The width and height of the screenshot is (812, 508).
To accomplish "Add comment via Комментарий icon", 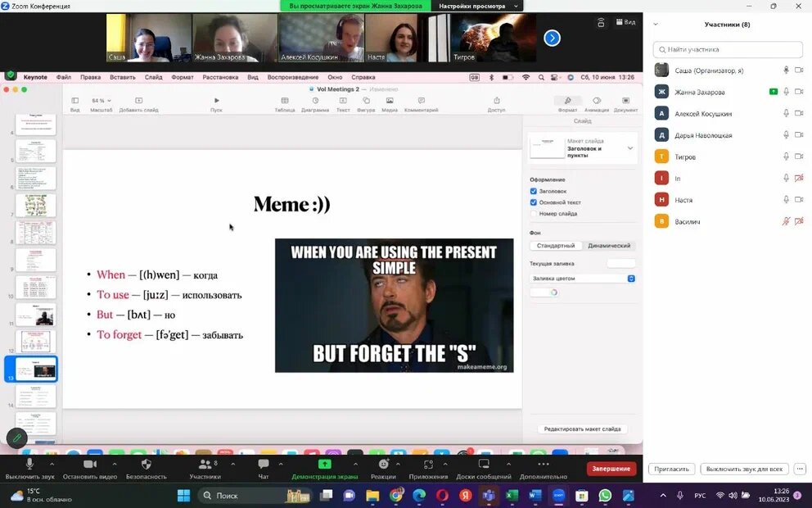I will 421,101.
